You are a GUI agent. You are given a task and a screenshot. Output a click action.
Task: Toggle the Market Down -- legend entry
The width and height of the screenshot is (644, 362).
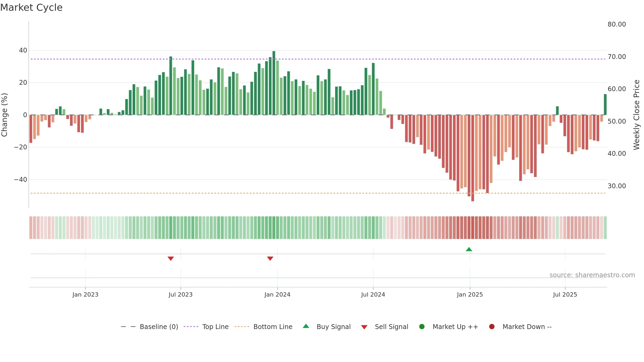520,327
